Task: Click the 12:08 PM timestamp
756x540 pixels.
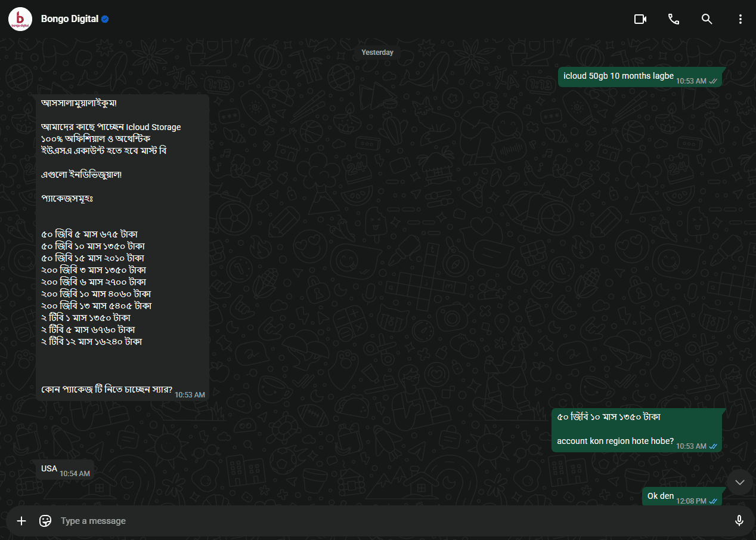Action: tap(691, 501)
